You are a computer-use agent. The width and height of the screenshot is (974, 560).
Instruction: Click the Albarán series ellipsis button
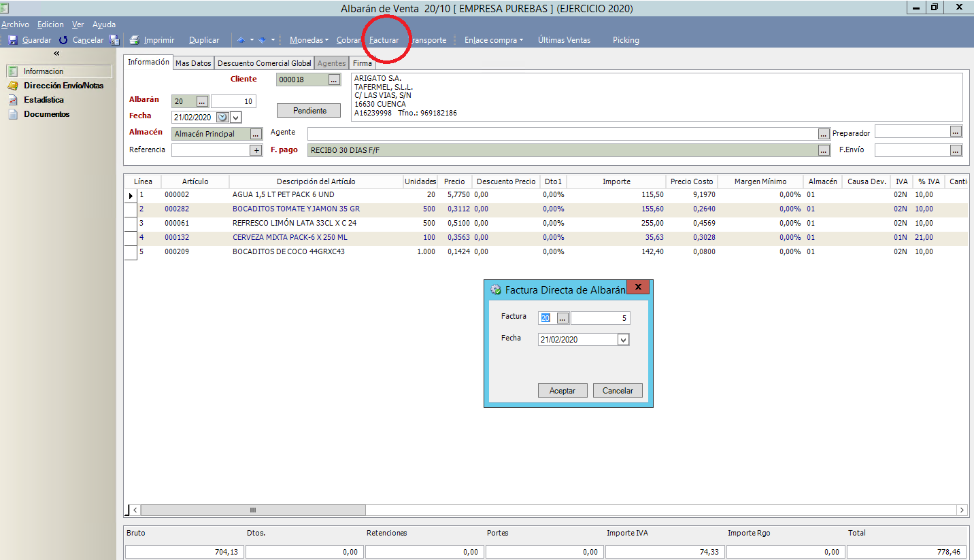point(202,101)
